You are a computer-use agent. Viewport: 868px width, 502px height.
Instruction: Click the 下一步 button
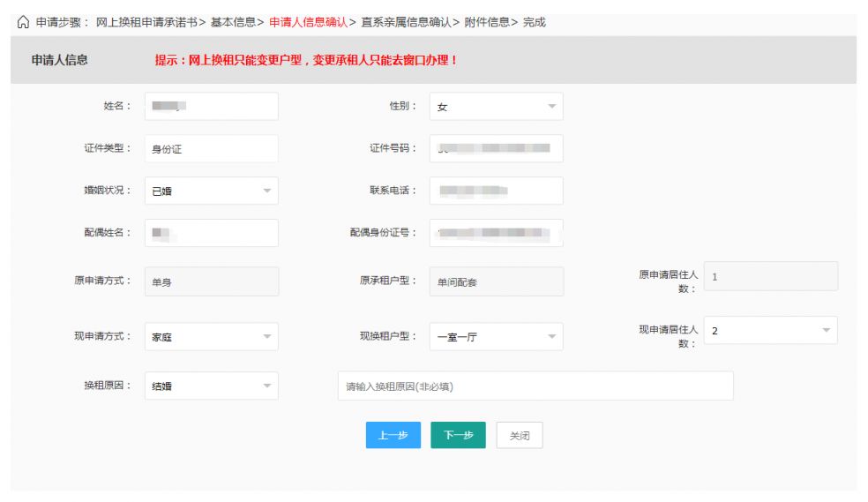tap(458, 435)
